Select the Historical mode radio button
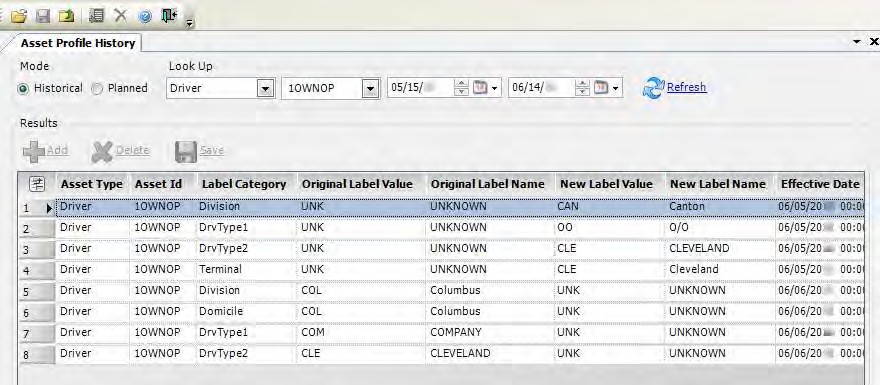The image size is (880, 385). [x=24, y=89]
